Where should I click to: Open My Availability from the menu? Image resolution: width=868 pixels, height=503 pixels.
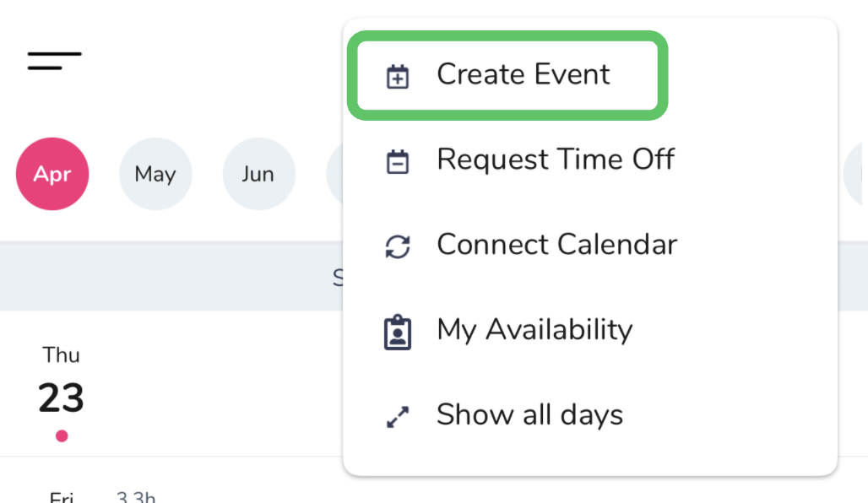534,330
